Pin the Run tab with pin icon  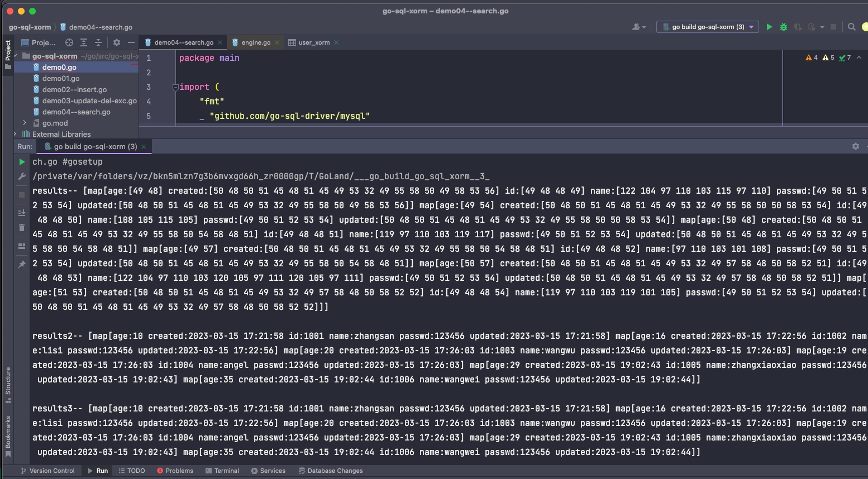pyautogui.click(x=22, y=264)
